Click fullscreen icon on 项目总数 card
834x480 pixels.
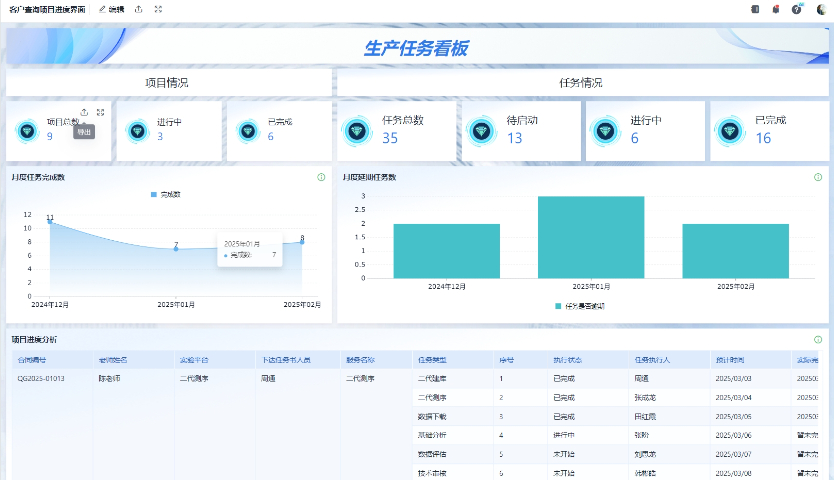coord(100,112)
